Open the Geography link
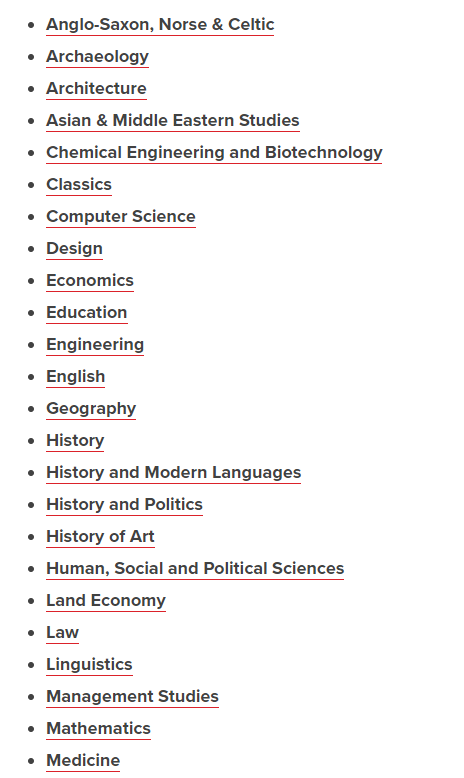 point(91,408)
